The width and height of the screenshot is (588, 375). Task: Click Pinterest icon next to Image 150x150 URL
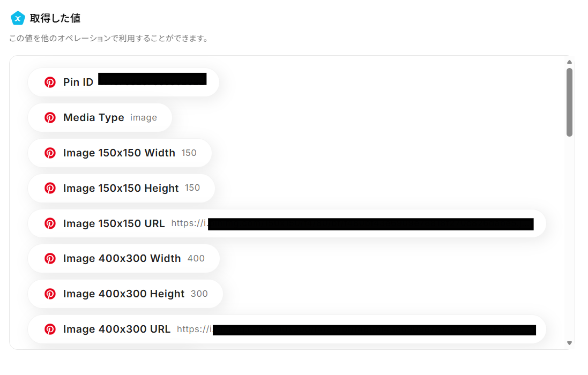[x=50, y=223]
